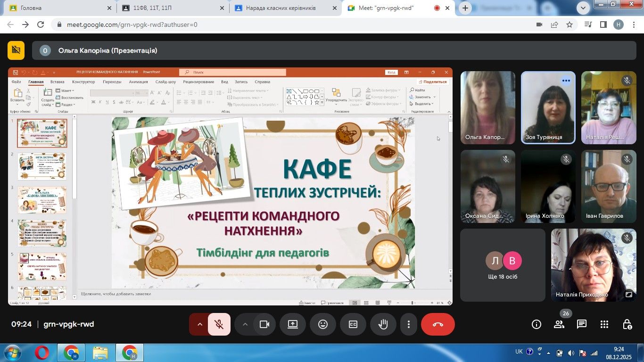The height and width of the screenshot is (362, 644).
Task: Click the Зоя Туряниця video tile
Action: [548, 107]
